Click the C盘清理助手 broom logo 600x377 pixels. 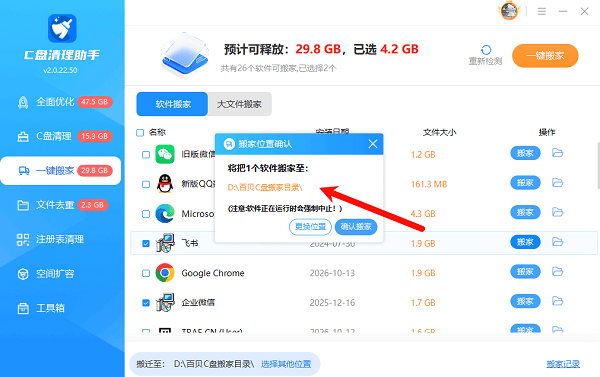(62, 28)
